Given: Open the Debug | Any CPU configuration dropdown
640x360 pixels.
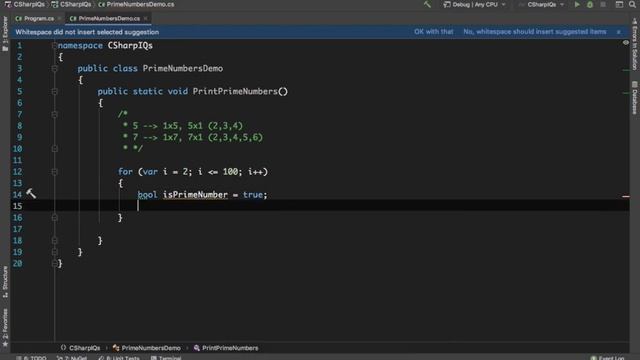Looking at the screenshot, I should [475, 4].
